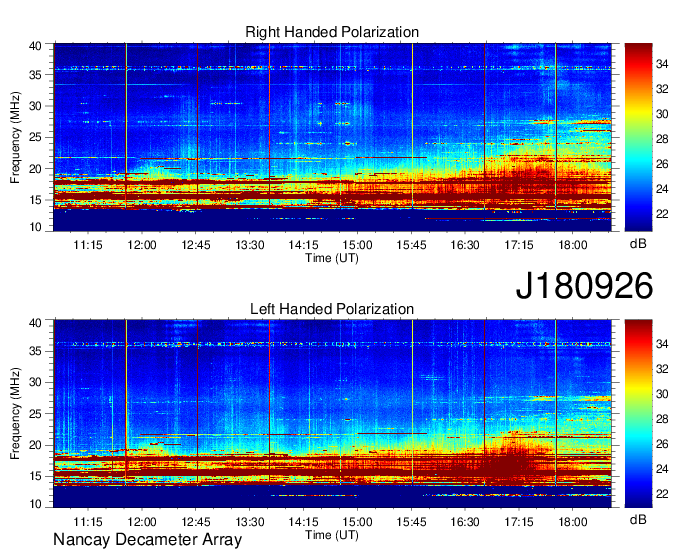This screenshot has width=680, height=552.
Task: Click the 18:00 tick label under the top plot
Action: tap(572, 245)
